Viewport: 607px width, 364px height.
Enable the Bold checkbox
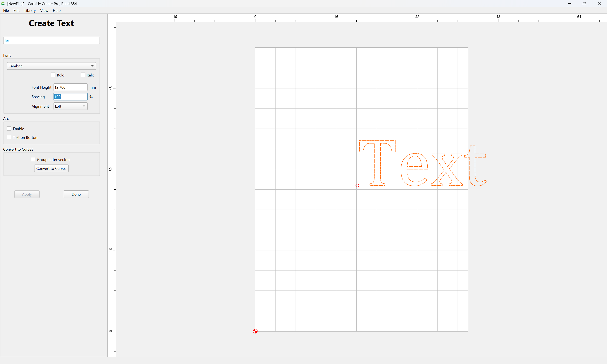pyautogui.click(x=53, y=75)
